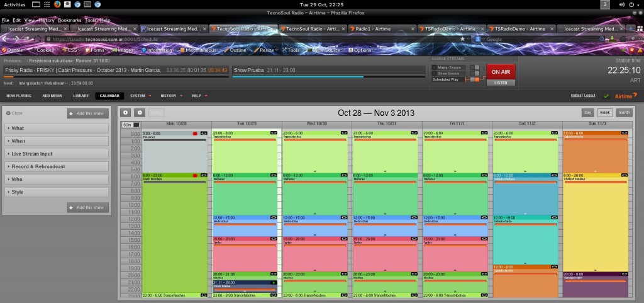The image size is (644, 303).
Task: Click the Airtime logo
Action: (625, 96)
